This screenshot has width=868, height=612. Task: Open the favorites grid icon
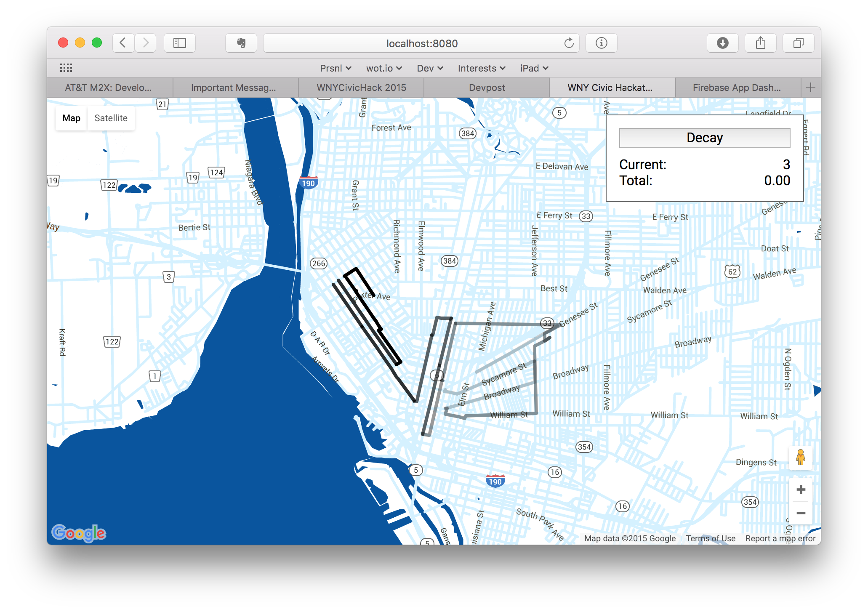[x=66, y=68]
